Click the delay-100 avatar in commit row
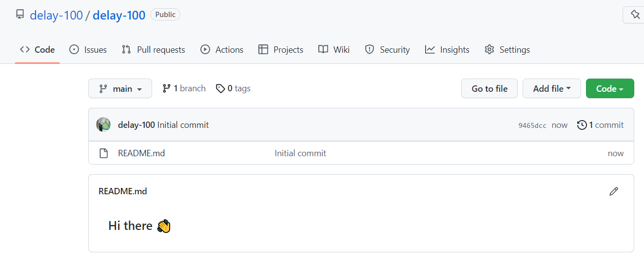This screenshot has height=267, width=644. tap(103, 124)
